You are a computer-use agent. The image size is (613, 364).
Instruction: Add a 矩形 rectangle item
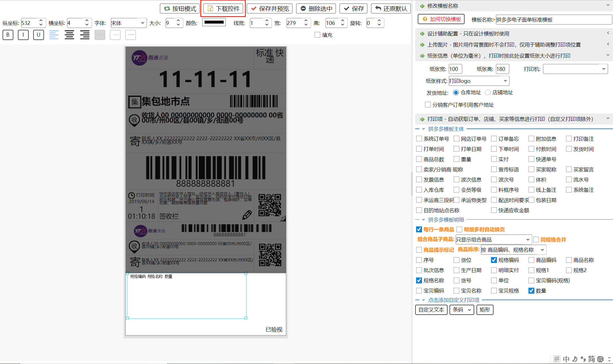click(485, 310)
